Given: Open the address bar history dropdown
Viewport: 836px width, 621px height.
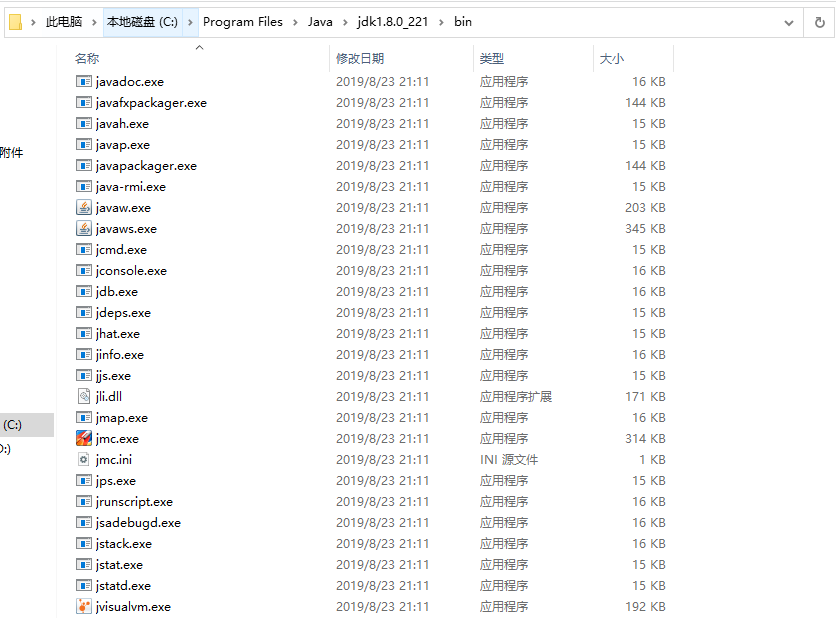Looking at the screenshot, I should pyautogui.click(x=789, y=22).
